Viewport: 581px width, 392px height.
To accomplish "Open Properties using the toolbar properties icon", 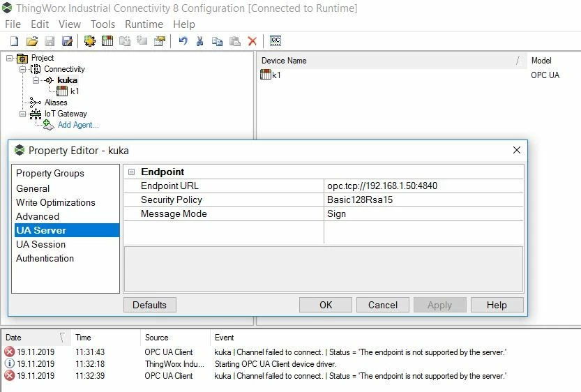I will click(x=160, y=40).
